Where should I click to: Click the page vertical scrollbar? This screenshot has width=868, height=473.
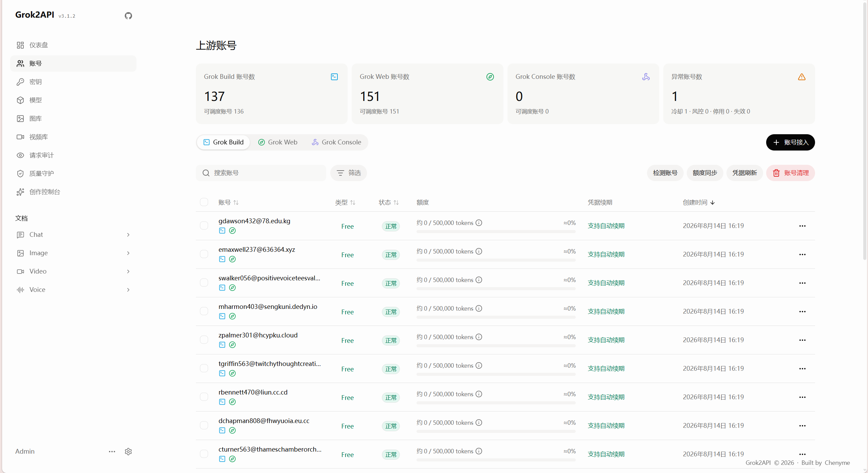(x=865, y=131)
